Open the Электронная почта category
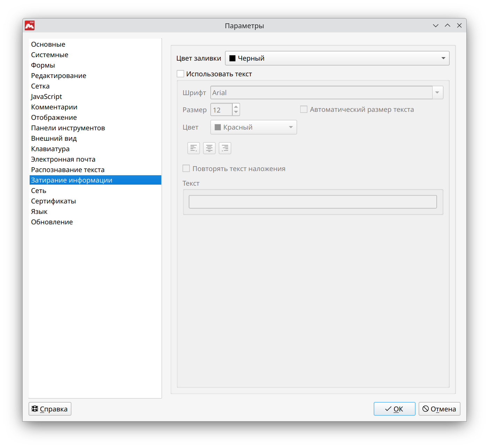The image size is (489, 448). click(x=95, y=159)
